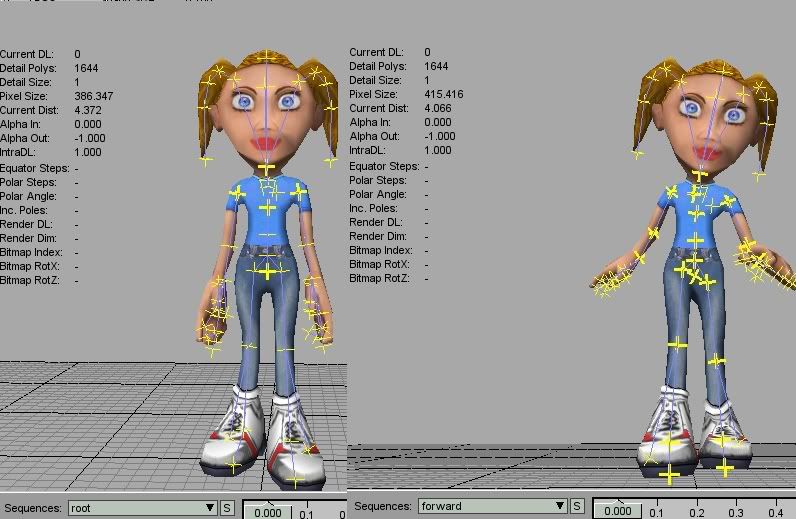Click the Pixel Size value 386.347

coord(94,96)
